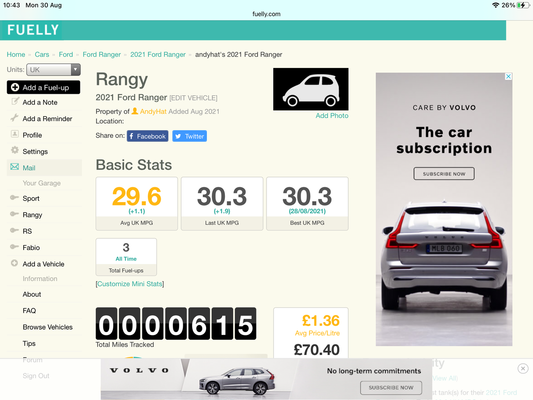Select Sport vehicle in garage
This screenshot has width=533, height=400.
pos(31,198)
